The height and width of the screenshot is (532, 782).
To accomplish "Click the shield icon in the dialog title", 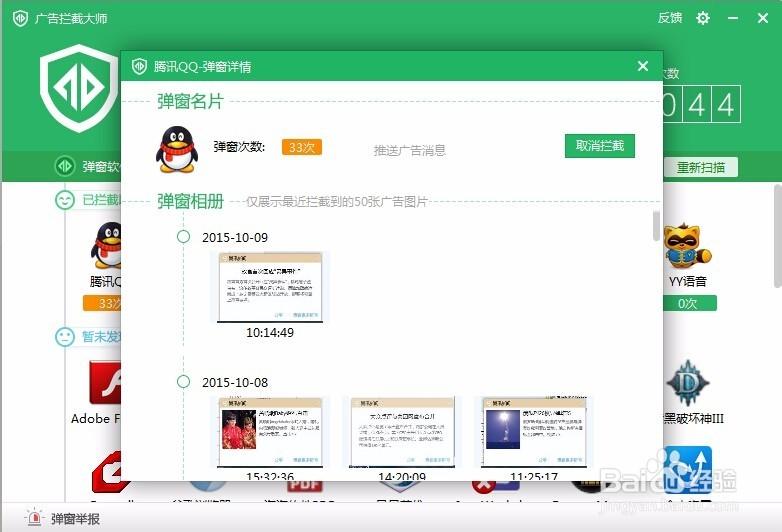I will pos(139,66).
